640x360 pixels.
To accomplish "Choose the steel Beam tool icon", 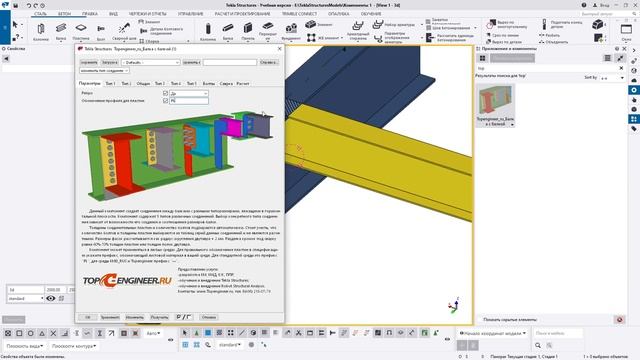I will pos(61,28).
